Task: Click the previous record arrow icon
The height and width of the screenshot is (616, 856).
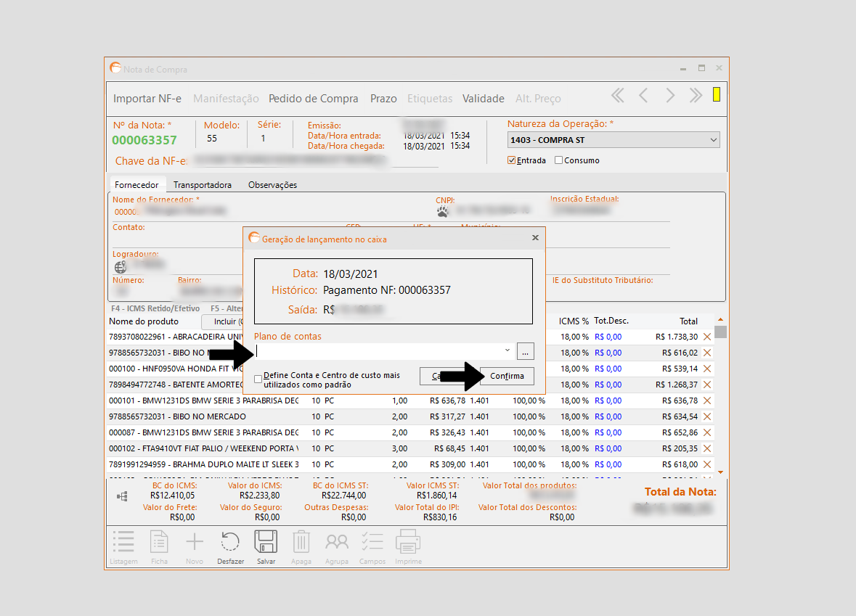Action: pyautogui.click(x=643, y=96)
